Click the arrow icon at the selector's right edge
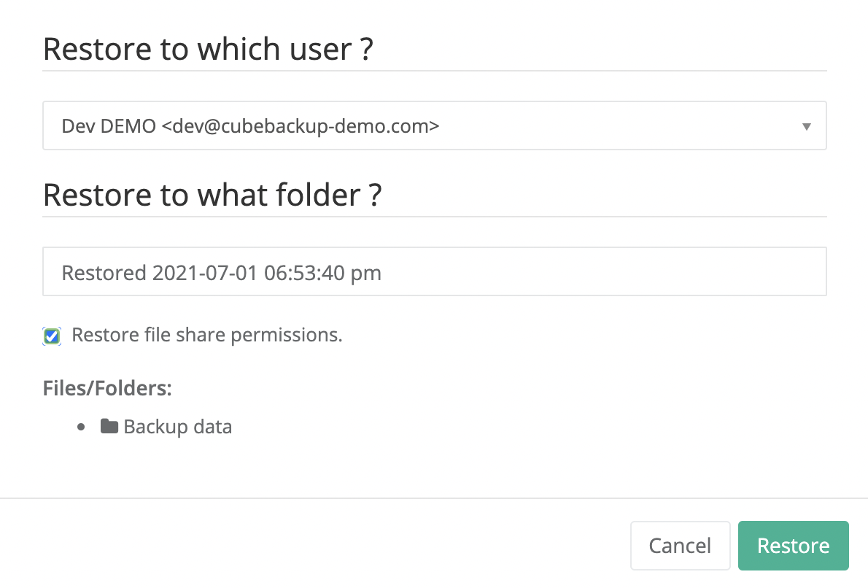Viewport: 868px width, 588px height. 806,125
